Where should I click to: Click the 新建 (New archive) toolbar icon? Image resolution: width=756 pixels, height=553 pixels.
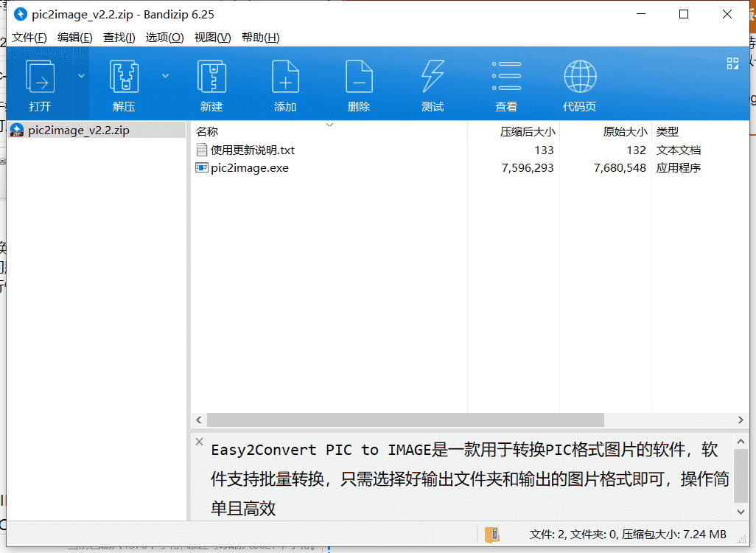tap(211, 76)
